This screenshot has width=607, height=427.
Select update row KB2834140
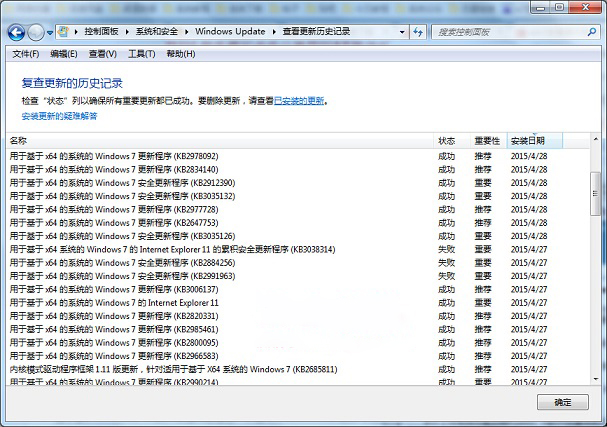[x=298, y=170]
